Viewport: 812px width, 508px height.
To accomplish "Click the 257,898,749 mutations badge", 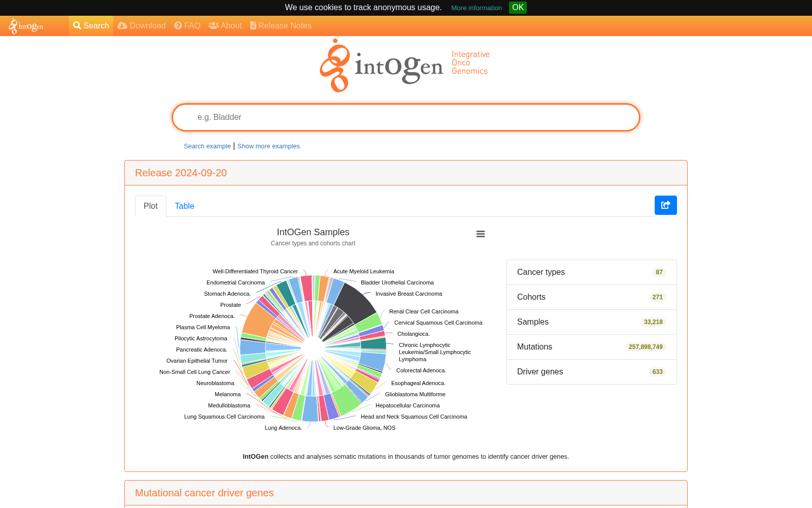I will click(x=646, y=347).
